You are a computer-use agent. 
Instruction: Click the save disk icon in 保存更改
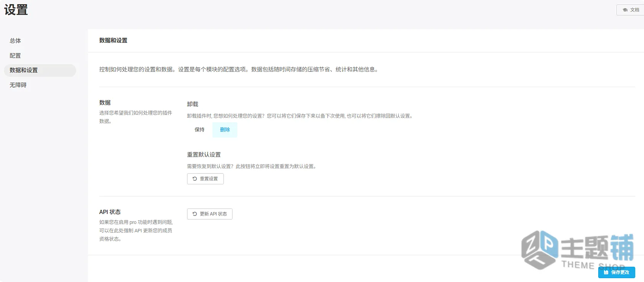click(606, 272)
